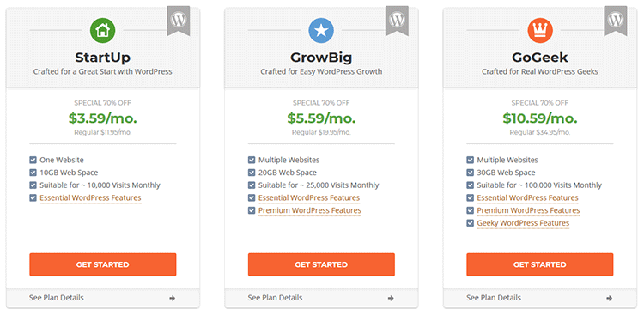Open Geeky WordPress Features link in GoGeek
Screen dimensions: 644x315
(523, 223)
